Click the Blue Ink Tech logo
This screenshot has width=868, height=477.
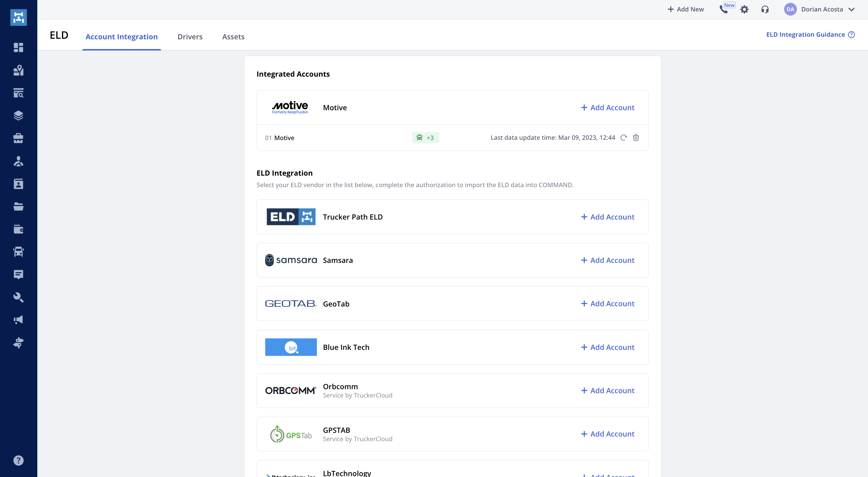291,347
